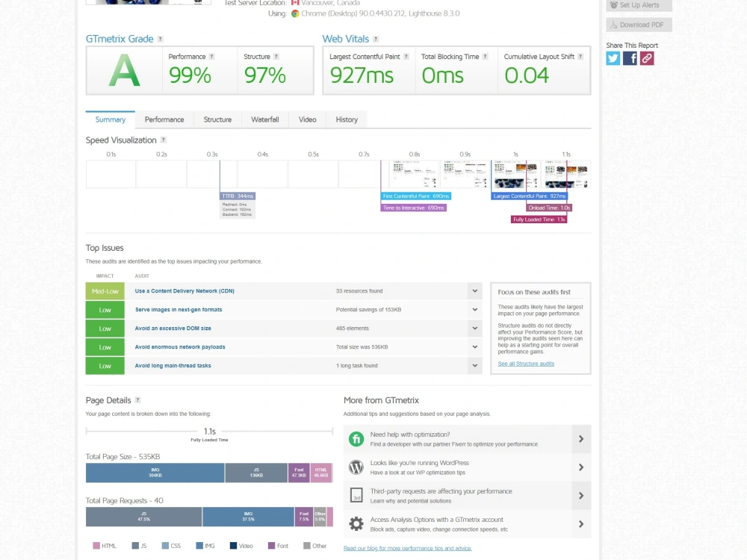
Task: Click Performance score help icon
Action: tap(211, 57)
